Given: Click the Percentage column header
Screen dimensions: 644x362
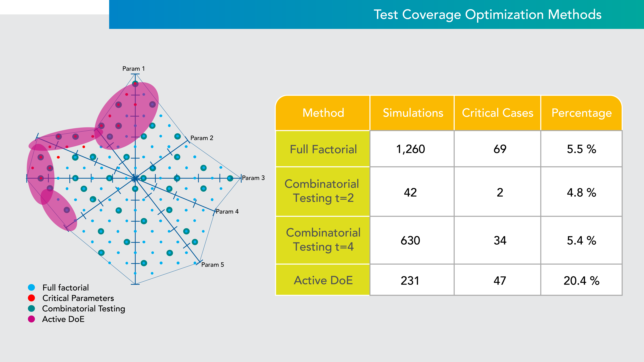Looking at the screenshot, I should 582,113.
